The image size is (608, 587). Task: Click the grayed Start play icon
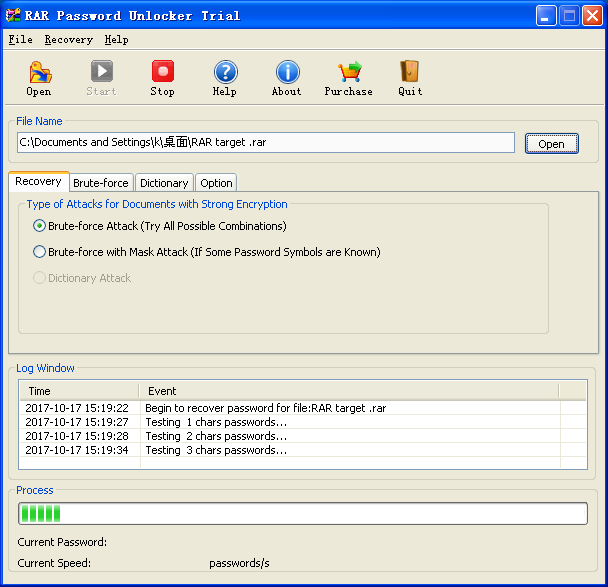coord(102,71)
